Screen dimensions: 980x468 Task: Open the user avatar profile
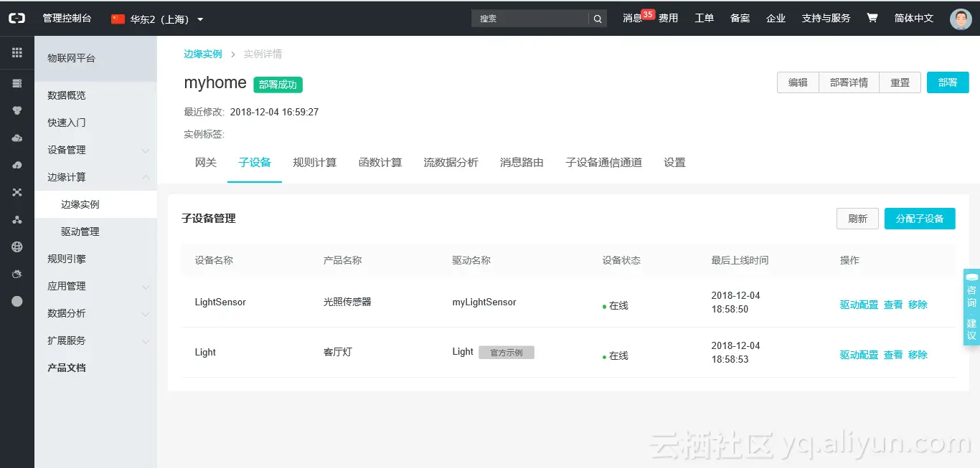(x=961, y=19)
